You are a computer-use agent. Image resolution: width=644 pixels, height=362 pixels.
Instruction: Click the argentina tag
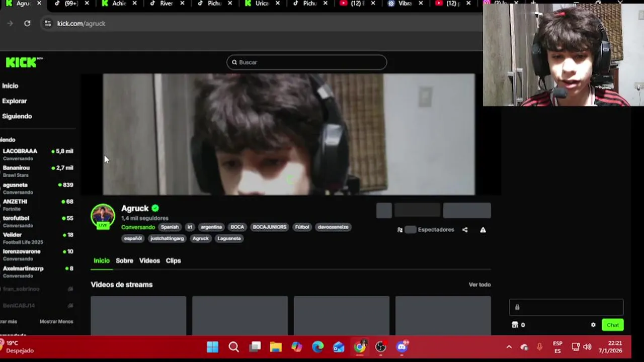(211, 227)
